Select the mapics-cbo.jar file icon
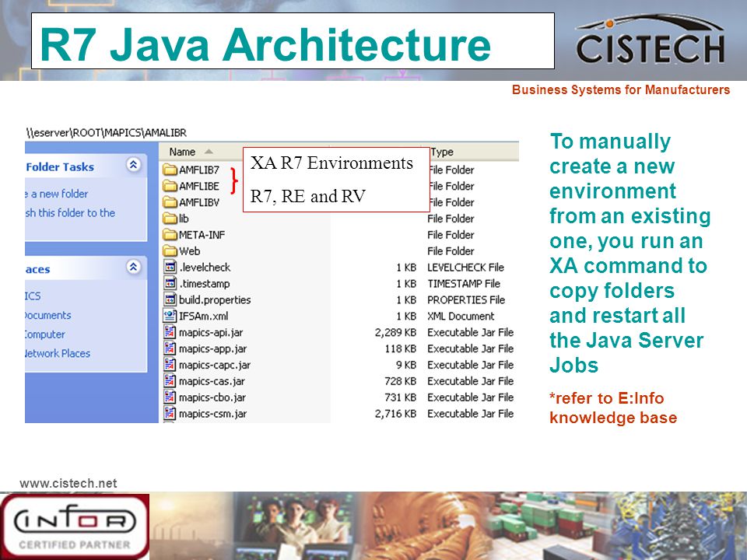747x560 pixels. [x=170, y=397]
